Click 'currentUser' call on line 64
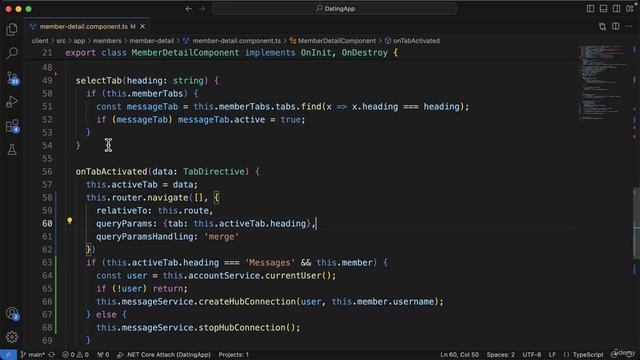The width and height of the screenshot is (640, 360). pos(293,276)
